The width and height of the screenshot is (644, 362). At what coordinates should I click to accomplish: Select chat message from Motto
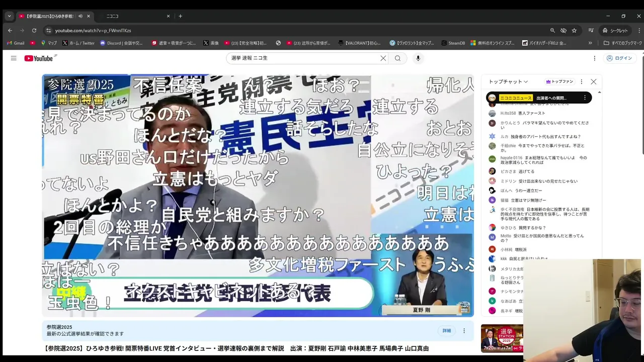tap(541, 238)
